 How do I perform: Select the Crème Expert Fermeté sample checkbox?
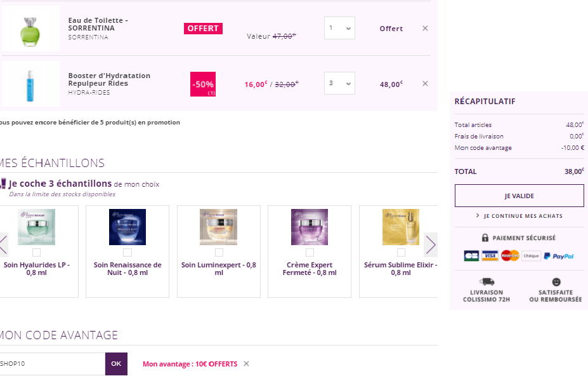(x=310, y=253)
